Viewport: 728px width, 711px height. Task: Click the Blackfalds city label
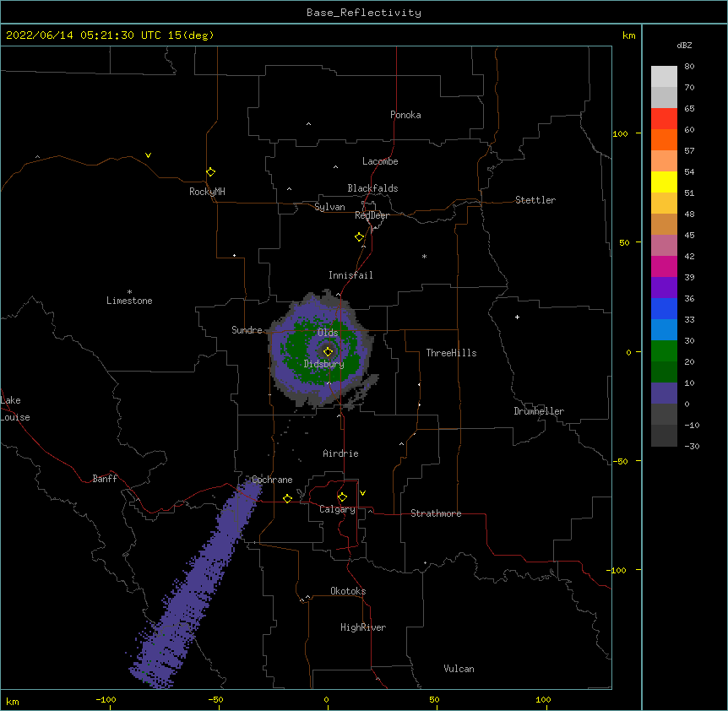pyautogui.click(x=372, y=188)
